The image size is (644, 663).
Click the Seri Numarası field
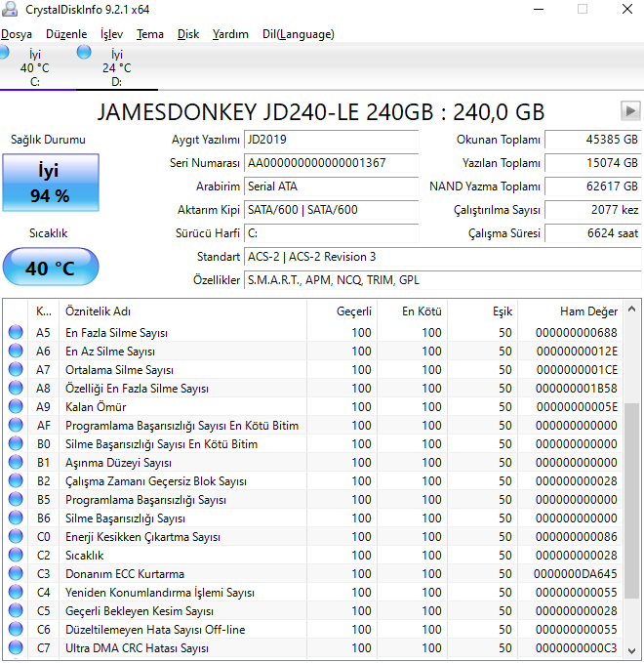[332, 163]
